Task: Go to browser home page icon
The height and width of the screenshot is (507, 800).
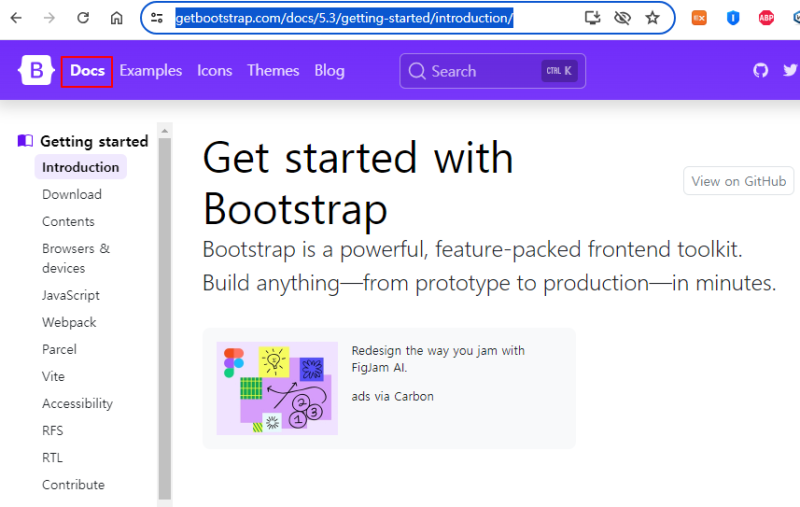Action: coord(116,18)
